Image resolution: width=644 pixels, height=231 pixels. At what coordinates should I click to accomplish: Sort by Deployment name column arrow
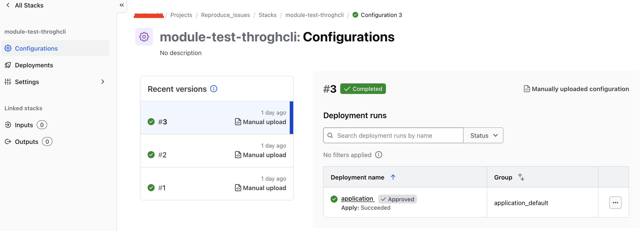pyautogui.click(x=393, y=177)
